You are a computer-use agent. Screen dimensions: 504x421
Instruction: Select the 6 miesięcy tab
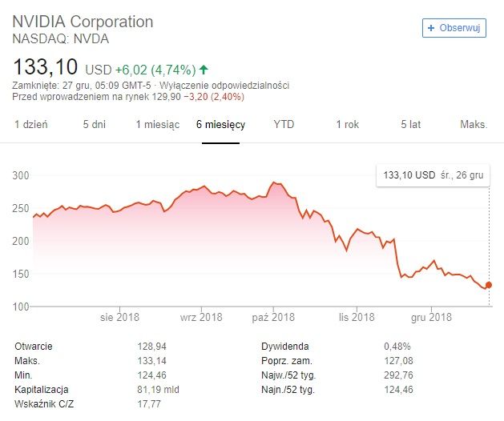[x=220, y=125]
